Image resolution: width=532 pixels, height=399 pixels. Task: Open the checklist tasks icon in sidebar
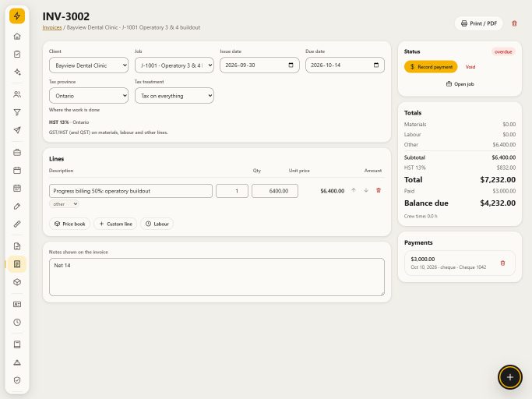pyautogui.click(x=17, y=55)
